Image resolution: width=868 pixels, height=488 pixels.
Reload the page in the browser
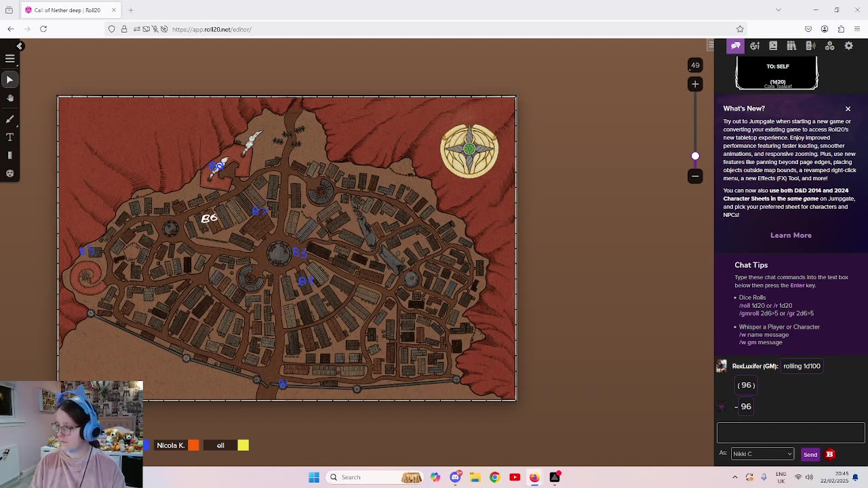click(43, 29)
